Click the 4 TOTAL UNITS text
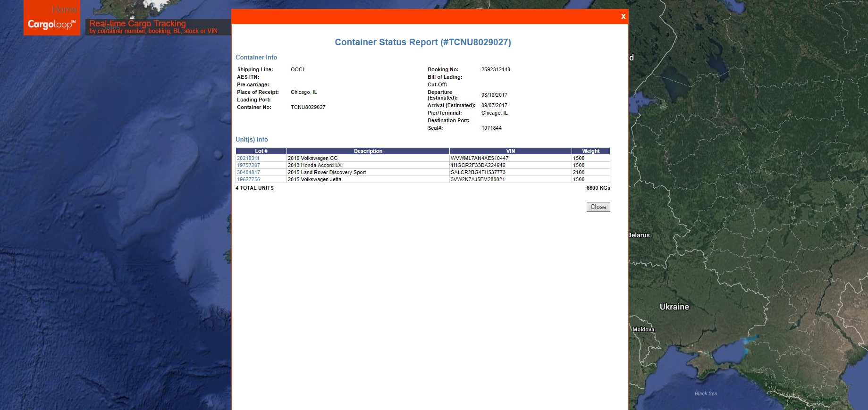Screen dimensions: 868x410 [x=254, y=188]
